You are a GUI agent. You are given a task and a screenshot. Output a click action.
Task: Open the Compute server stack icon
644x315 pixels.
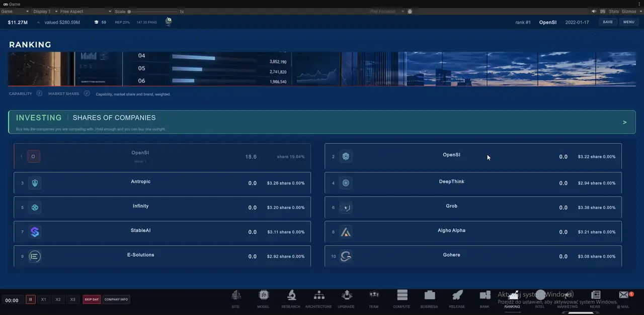pos(401,295)
